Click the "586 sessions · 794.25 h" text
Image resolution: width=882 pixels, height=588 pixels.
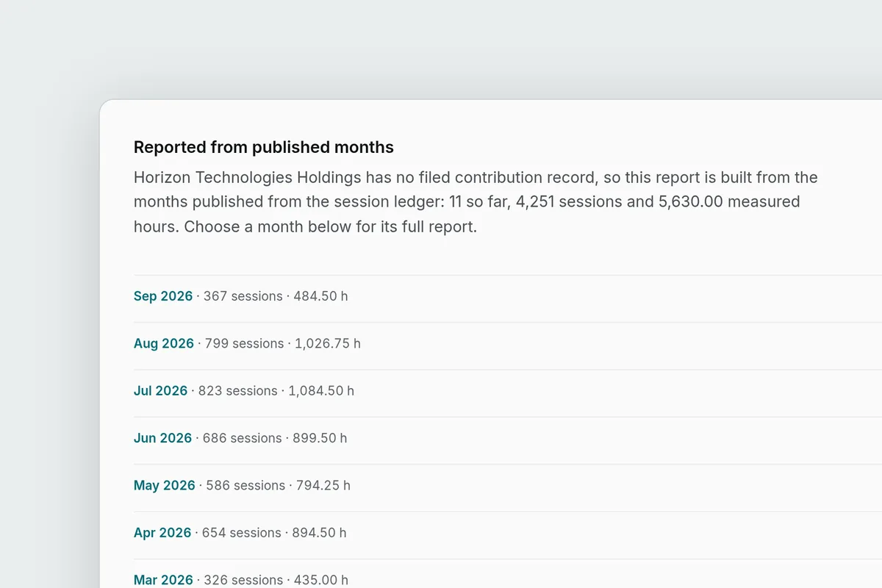(279, 485)
